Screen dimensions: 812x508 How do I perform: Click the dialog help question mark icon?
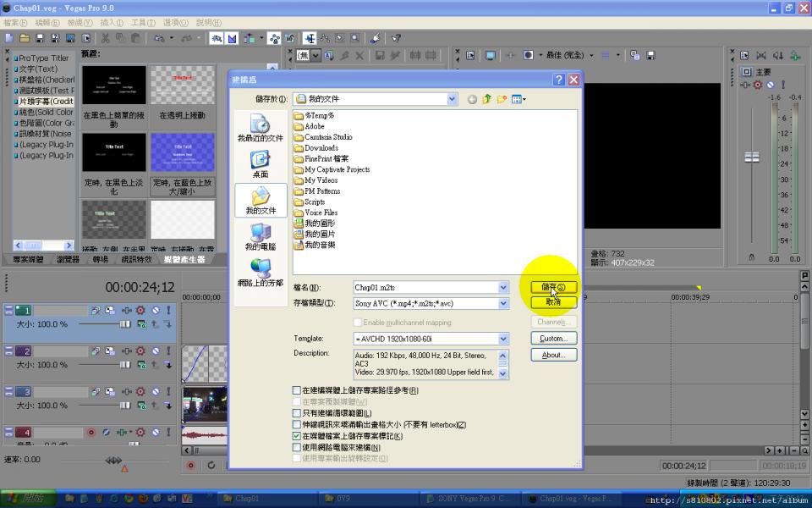tap(559, 80)
